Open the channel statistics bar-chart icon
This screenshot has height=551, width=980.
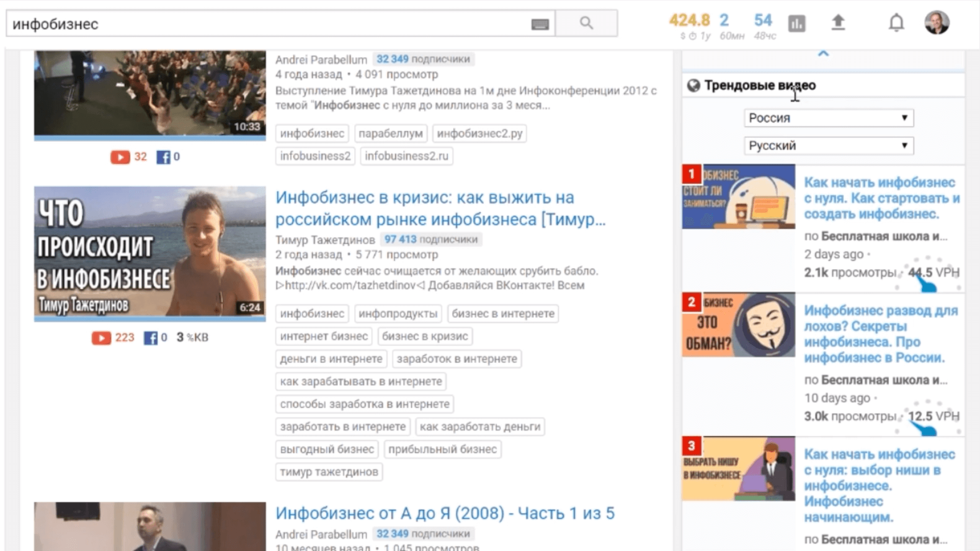(796, 23)
